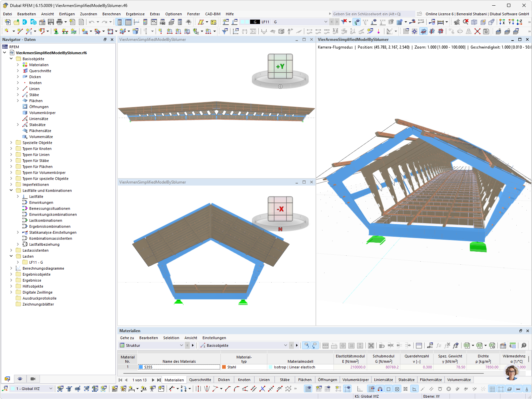Click the undo arrow icon
532x399 pixels.
coord(91,22)
